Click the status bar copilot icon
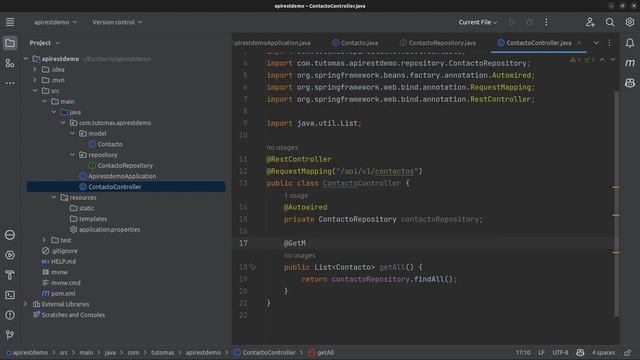640x360 pixels. coord(580,353)
